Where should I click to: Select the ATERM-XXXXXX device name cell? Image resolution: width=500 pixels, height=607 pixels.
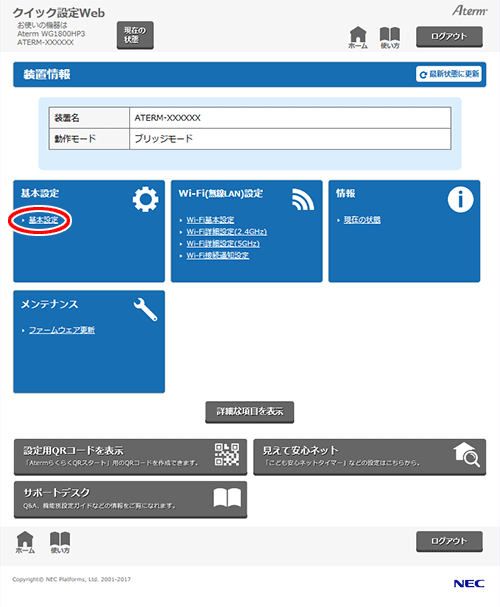point(290,118)
